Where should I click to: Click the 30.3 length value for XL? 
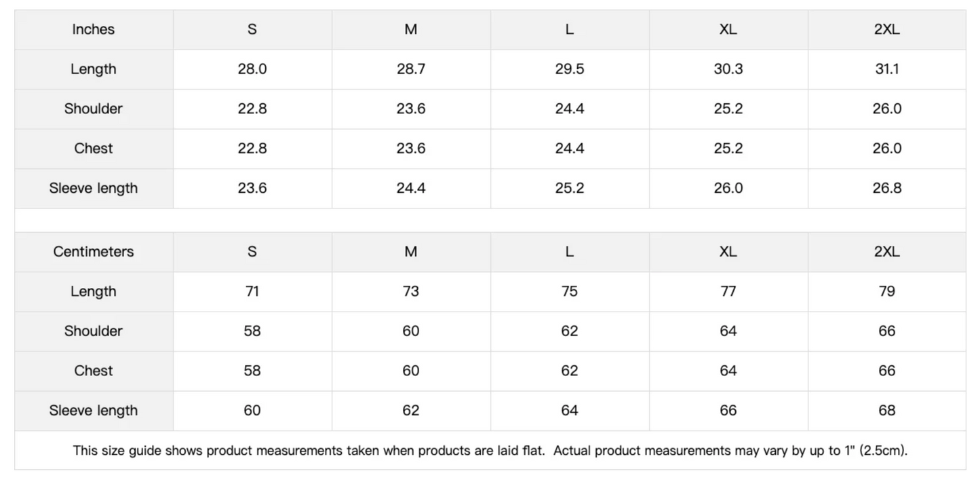(x=728, y=69)
